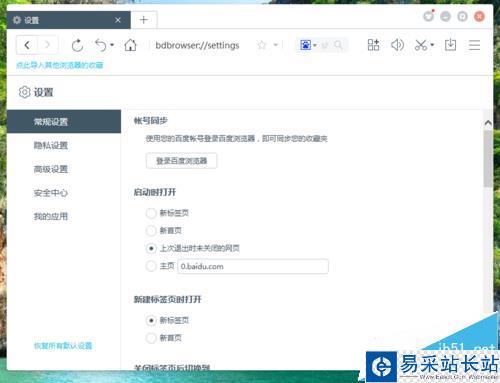The height and width of the screenshot is (383, 500).
Task: Select the 主页 radio option
Action: (x=151, y=266)
